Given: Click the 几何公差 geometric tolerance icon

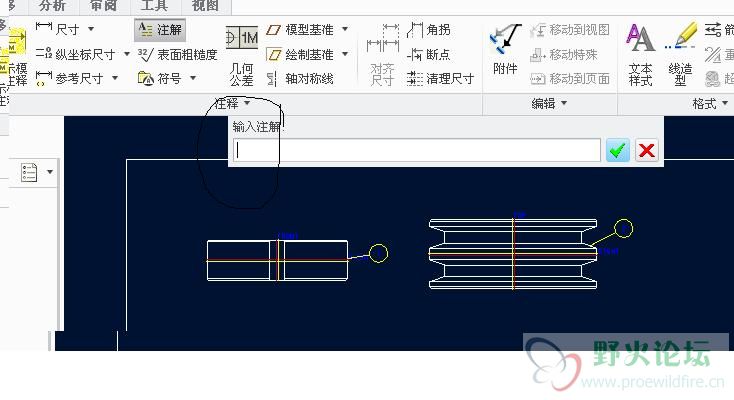Looking at the screenshot, I should point(242,56).
